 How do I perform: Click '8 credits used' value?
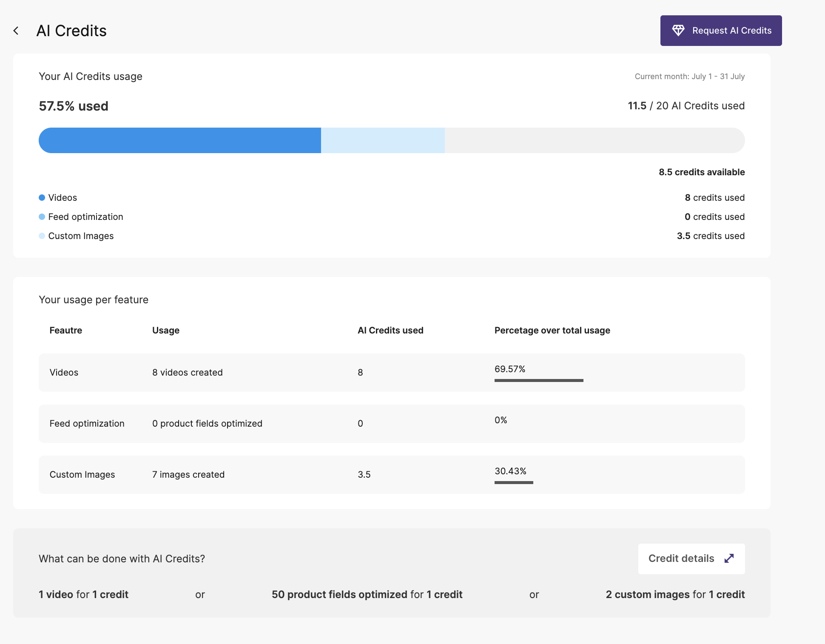(715, 198)
